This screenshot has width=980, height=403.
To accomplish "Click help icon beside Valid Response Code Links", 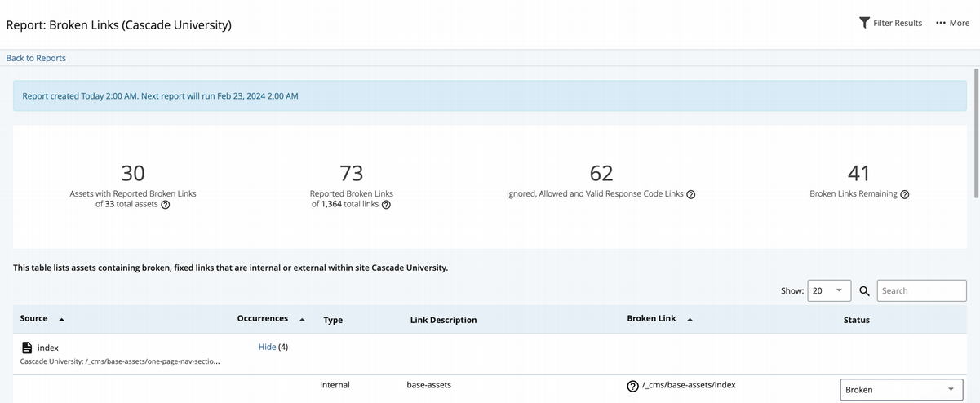I will 691,194.
